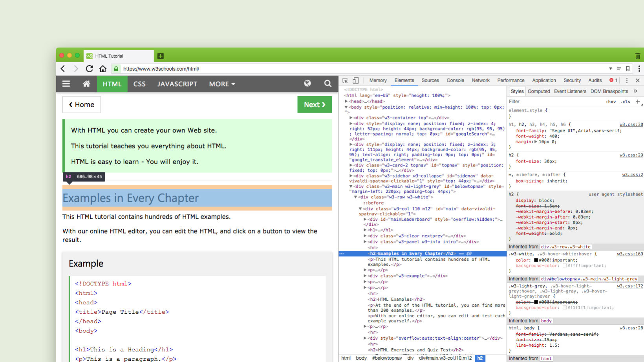This screenshot has width=644, height=362.
Task: Open the W3Schools hamburger sidebar menu
Action: point(66,84)
